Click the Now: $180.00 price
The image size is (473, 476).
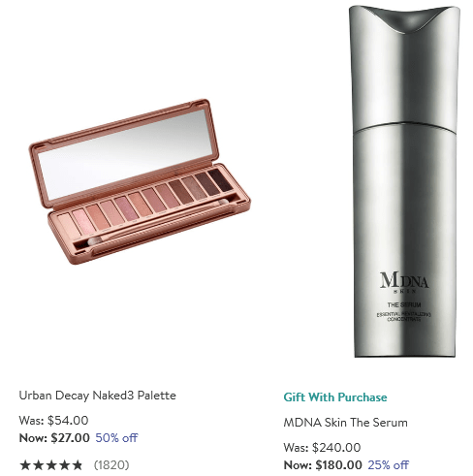pos(323,465)
